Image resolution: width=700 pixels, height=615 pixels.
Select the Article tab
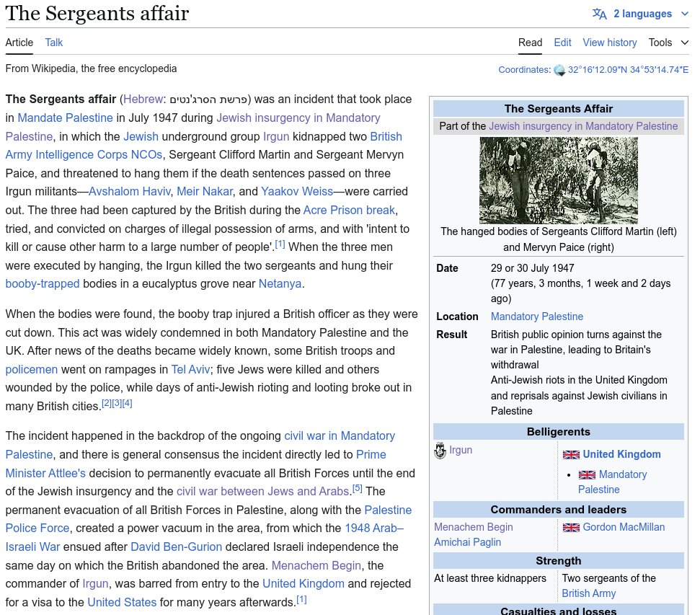tap(19, 43)
